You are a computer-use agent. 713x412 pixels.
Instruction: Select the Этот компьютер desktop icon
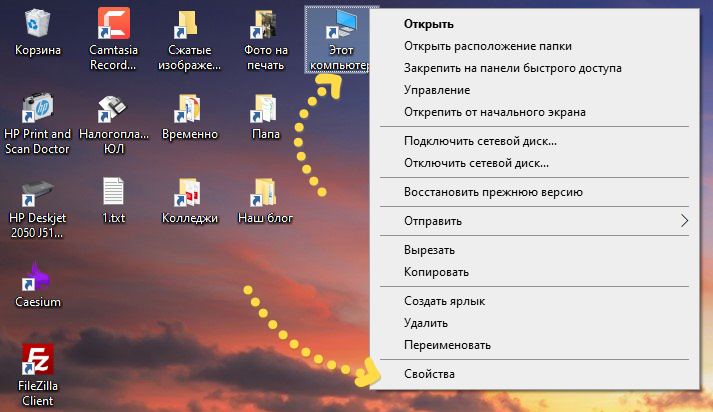pos(341,24)
